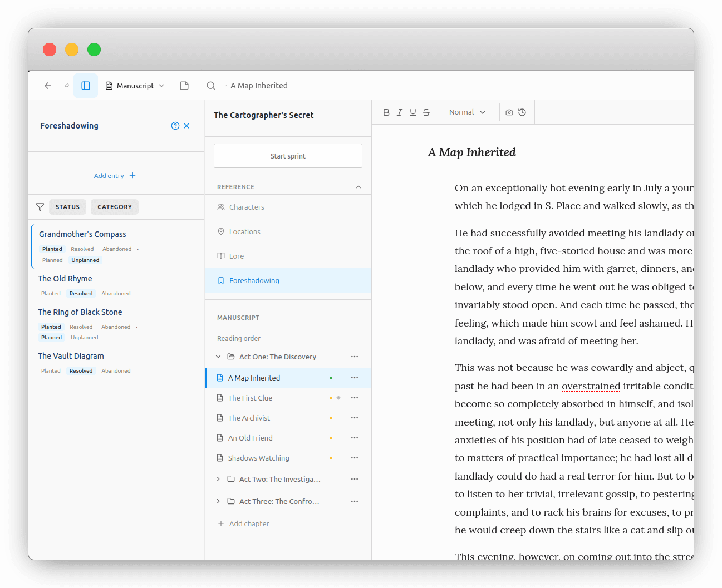
Task: Open Foreshadowing help question icon
Action: (175, 126)
